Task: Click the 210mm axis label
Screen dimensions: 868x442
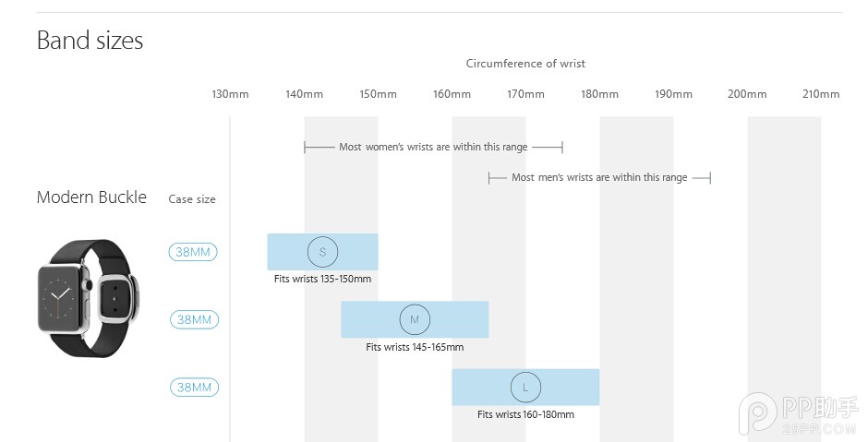Action: point(821,94)
